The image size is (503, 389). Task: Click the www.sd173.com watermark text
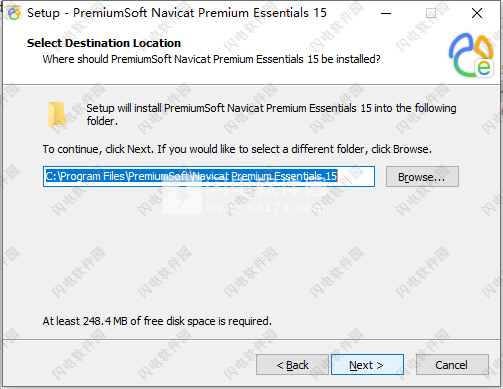tap(265, 208)
